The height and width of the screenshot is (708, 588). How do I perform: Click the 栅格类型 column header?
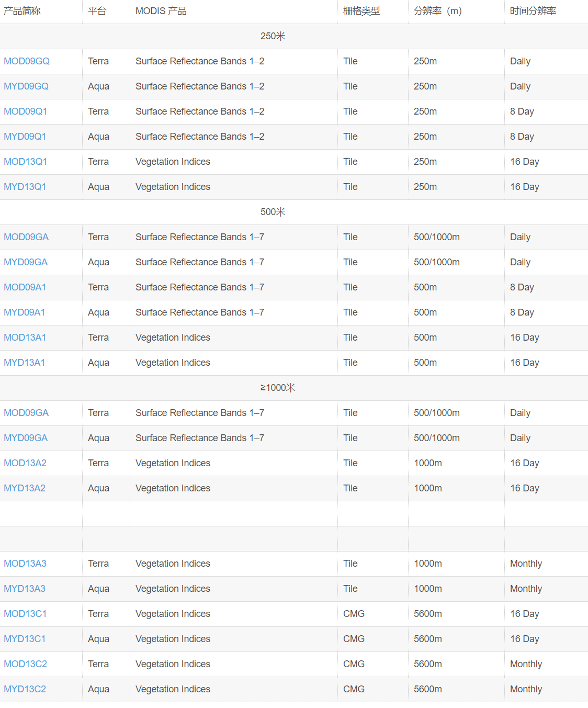pos(361,11)
